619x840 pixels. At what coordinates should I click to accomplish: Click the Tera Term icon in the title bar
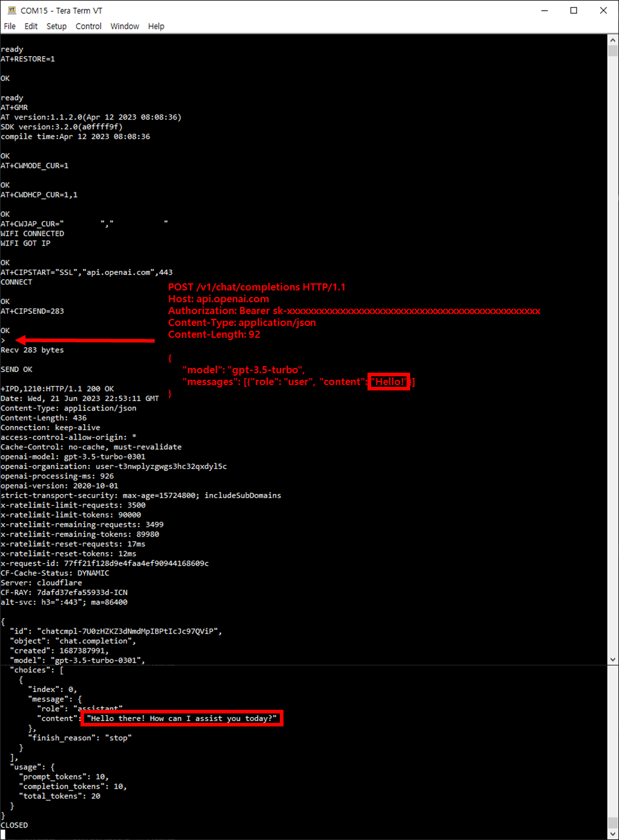click(x=11, y=11)
